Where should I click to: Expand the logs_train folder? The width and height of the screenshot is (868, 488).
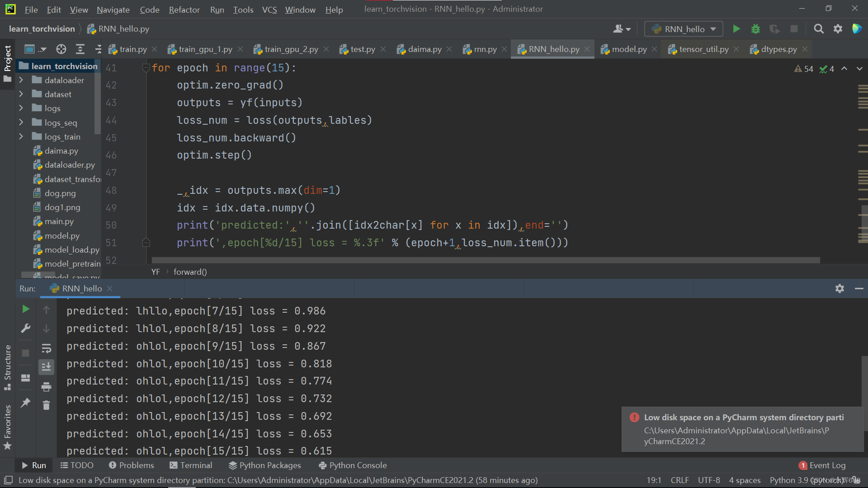[x=21, y=136]
